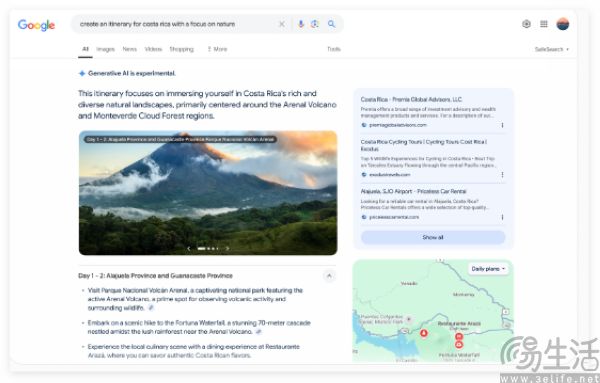Click the Generative AI sparkle icon
Screen dimensions: 600x383
[82, 73]
